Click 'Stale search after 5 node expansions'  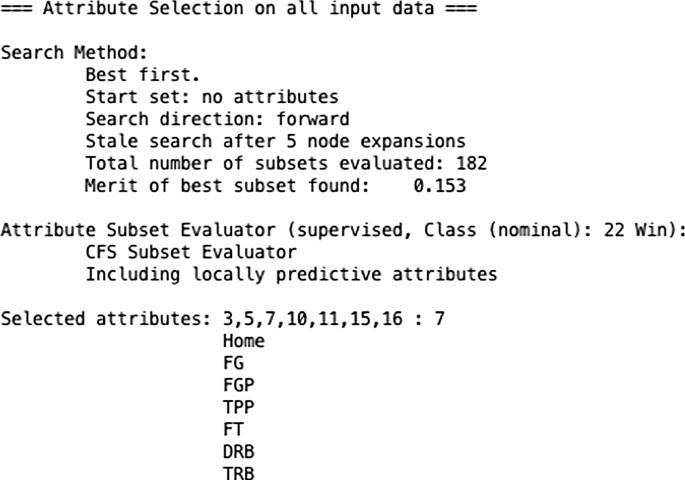click(275, 142)
